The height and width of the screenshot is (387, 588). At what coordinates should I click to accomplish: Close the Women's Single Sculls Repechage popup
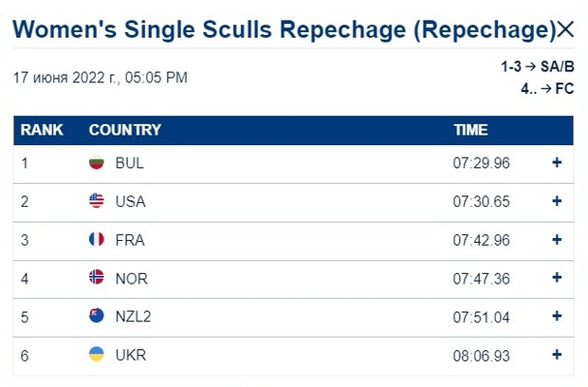pos(565,29)
